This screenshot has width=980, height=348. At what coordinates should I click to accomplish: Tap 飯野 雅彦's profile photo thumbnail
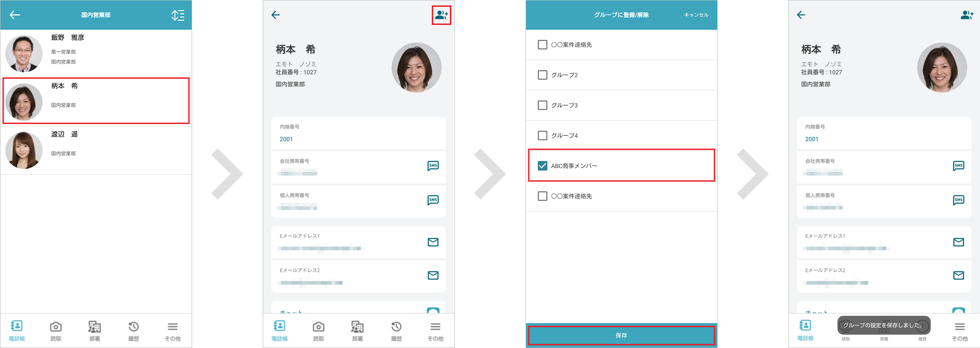(24, 54)
